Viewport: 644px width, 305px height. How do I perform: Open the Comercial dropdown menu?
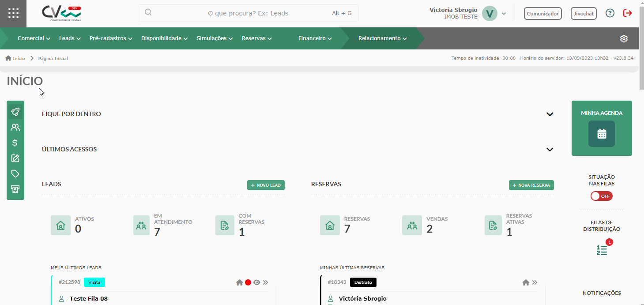[x=34, y=38]
